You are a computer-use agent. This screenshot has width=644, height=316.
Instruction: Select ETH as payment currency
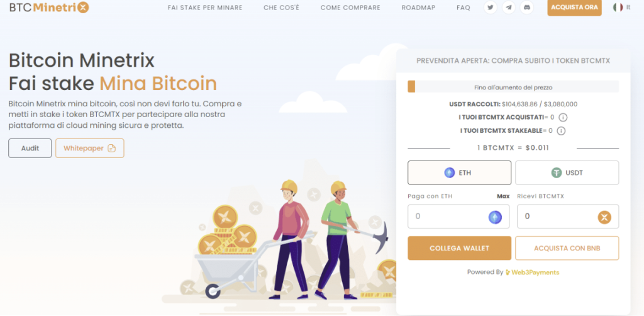click(x=459, y=172)
